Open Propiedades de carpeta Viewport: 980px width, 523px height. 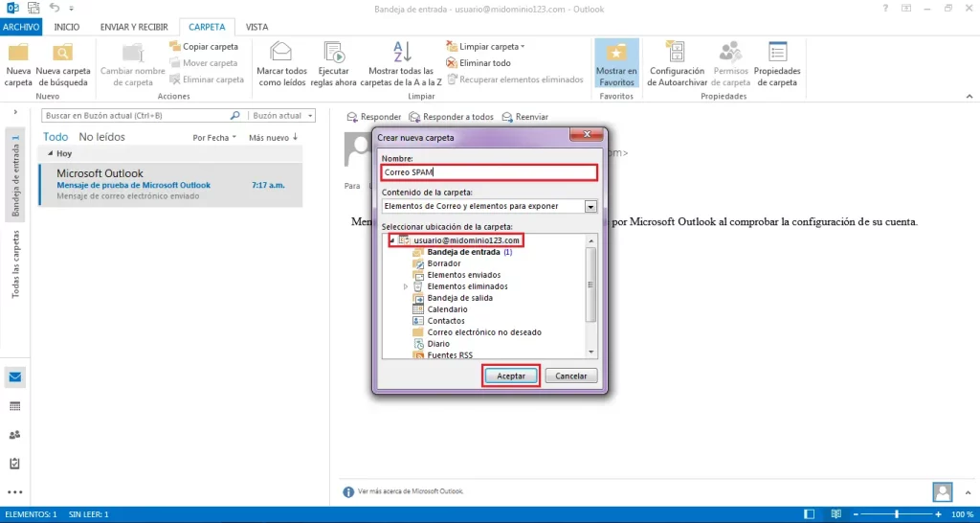tap(777, 65)
